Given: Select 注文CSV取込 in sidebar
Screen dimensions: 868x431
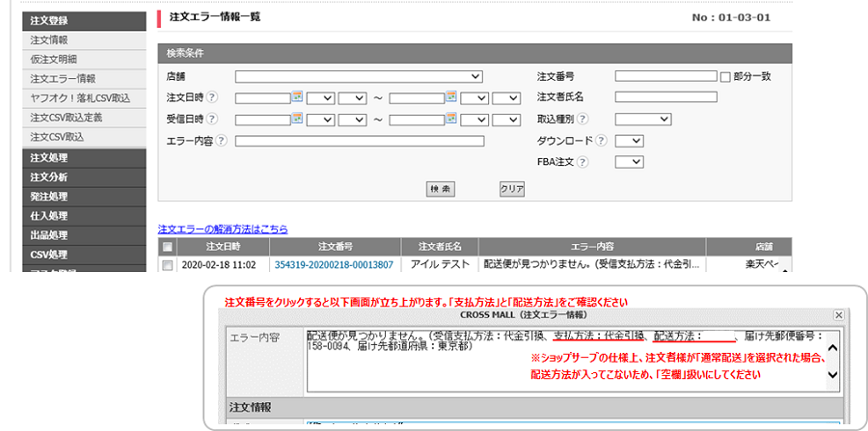Looking at the screenshot, I should (x=84, y=136).
